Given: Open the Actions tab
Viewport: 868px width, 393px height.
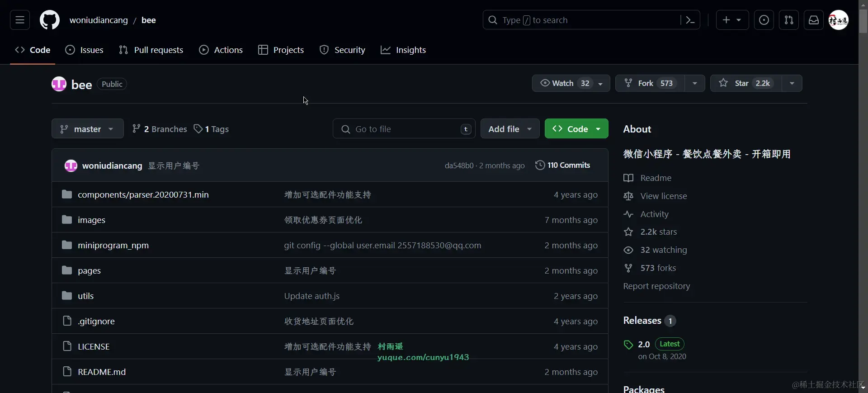Looking at the screenshot, I should pyautogui.click(x=221, y=50).
